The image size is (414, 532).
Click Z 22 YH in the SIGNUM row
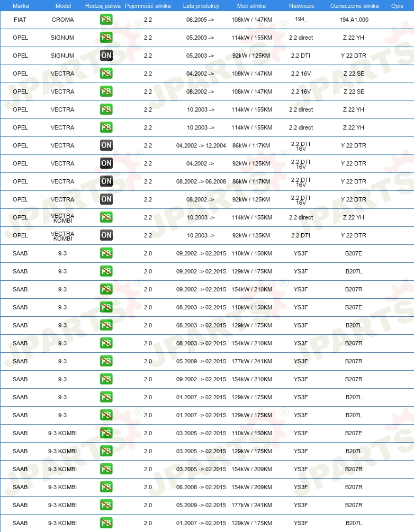(354, 38)
